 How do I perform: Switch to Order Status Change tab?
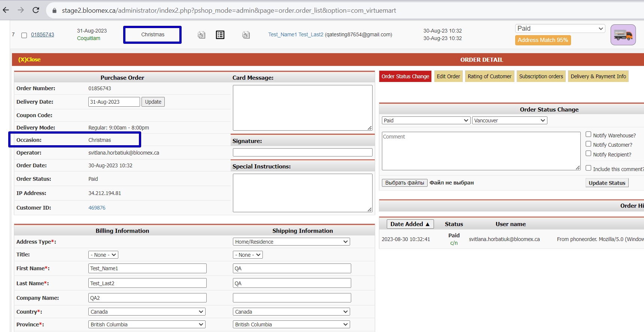click(405, 76)
